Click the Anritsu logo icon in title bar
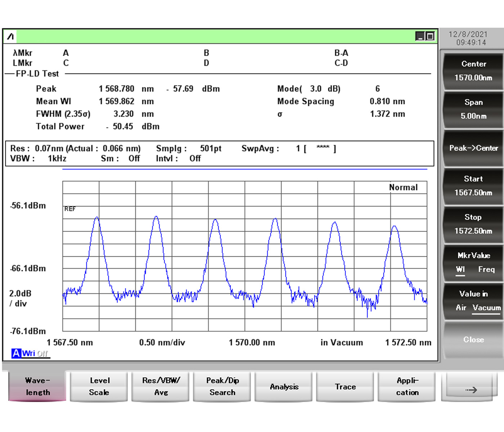Image resolution: width=504 pixels, height=432 pixels. point(10,36)
